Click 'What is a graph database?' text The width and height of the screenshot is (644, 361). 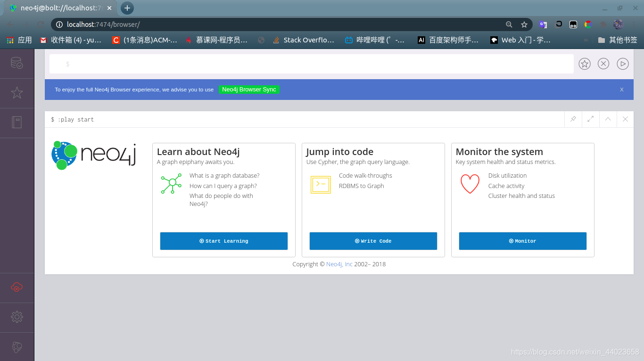click(224, 176)
